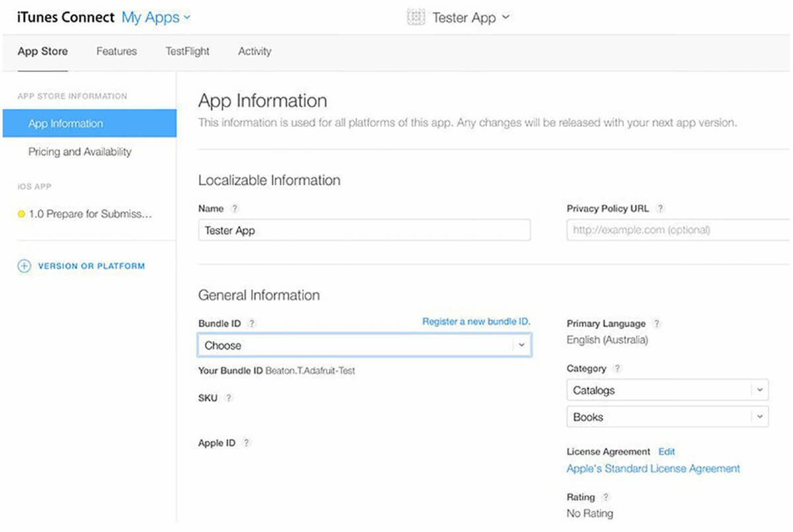
Task: Click the Name field containing Tester App
Action: [x=364, y=230]
